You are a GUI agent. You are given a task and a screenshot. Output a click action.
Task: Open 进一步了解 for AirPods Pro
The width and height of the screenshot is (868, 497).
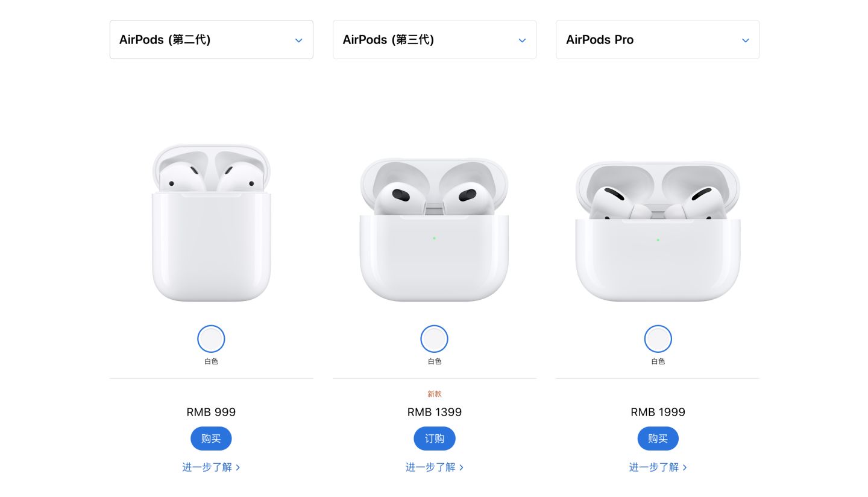[x=654, y=467]
